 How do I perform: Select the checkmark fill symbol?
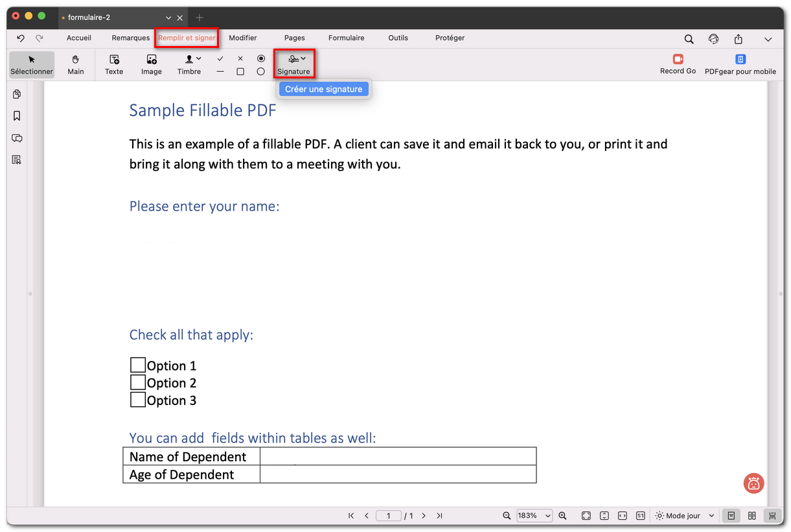tap(220, 58)
